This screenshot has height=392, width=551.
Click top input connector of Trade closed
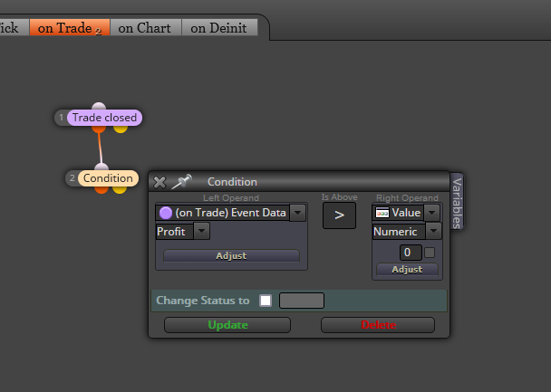pos(99,106)
